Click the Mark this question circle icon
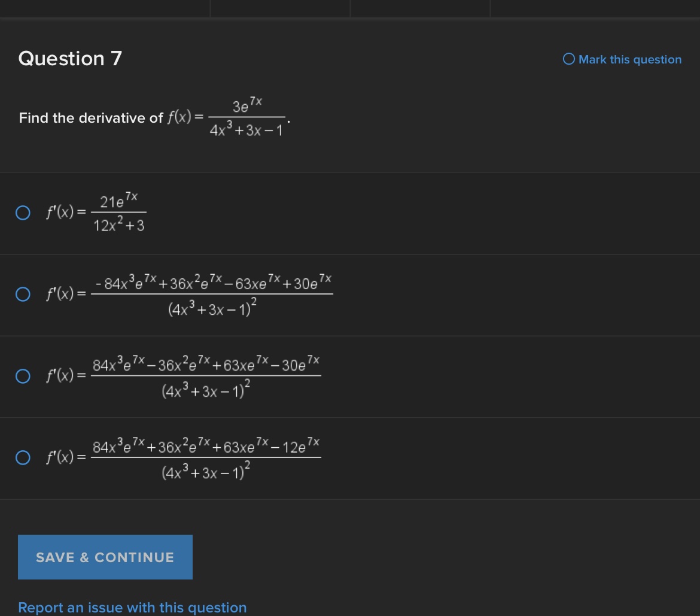Screen dimensions: 700x616 click(568, 59)
